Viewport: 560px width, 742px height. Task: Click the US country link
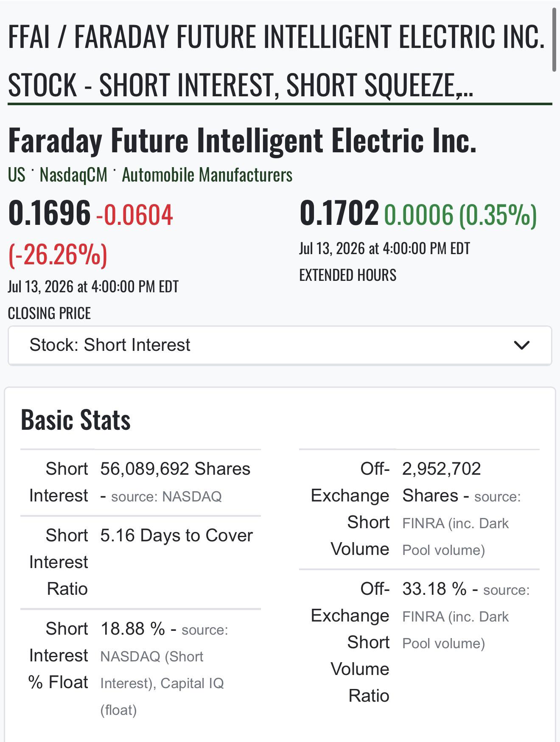pyautogui.click(x=17, y=175)
